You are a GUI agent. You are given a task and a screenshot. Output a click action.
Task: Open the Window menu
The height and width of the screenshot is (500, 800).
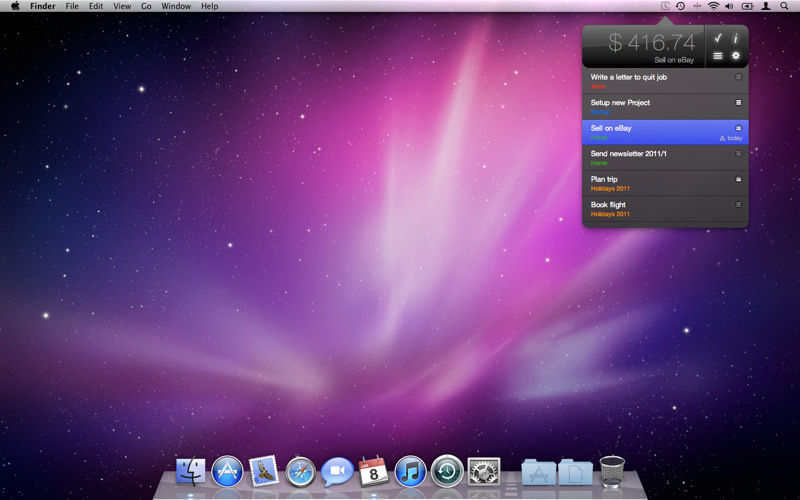tap(176, 6)
